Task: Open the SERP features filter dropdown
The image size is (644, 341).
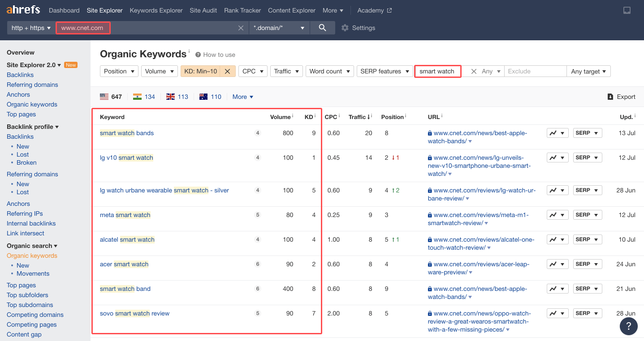Action: coord(385,71)
